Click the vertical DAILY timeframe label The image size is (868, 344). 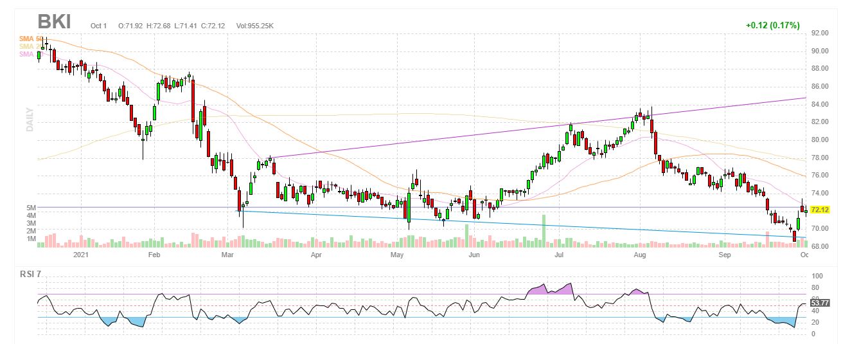tap(30, 120)
